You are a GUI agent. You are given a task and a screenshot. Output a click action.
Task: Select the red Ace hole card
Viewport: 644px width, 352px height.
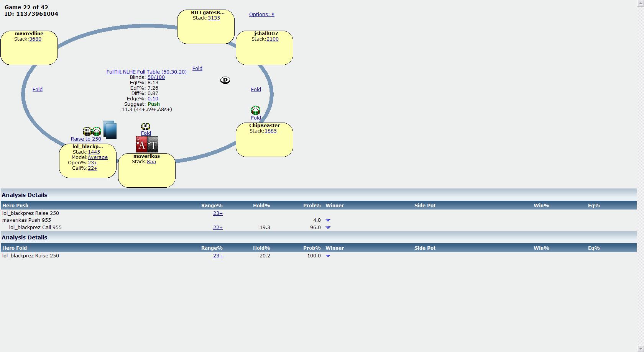[x=141, y=144]
